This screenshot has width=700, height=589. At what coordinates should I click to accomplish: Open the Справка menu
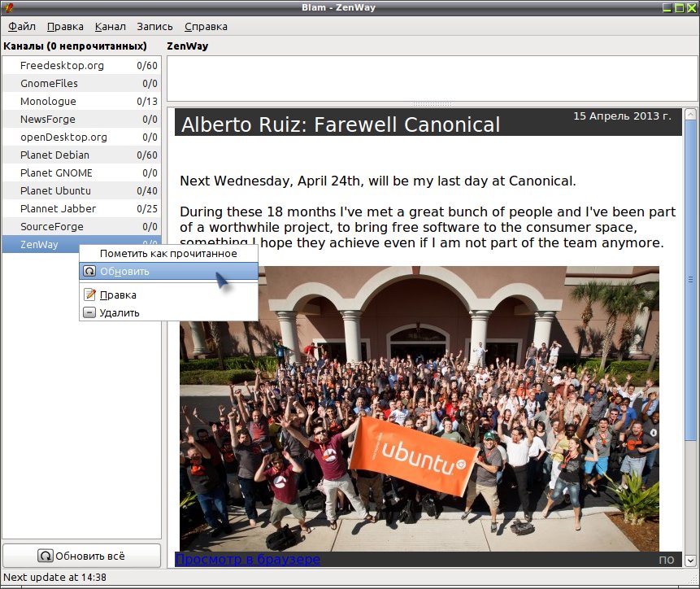206,27
